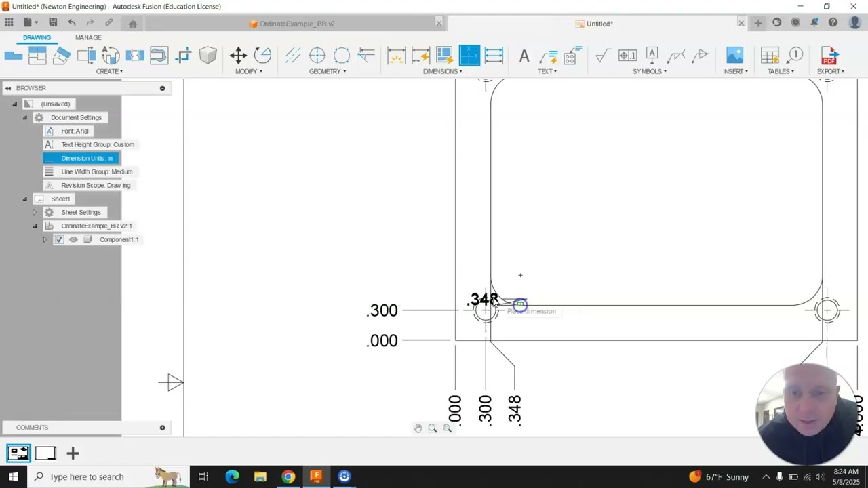This screenshot has width=868, height=488.
Task: Switch to the DRAWING tab
Action: click(x=37, y=37)
